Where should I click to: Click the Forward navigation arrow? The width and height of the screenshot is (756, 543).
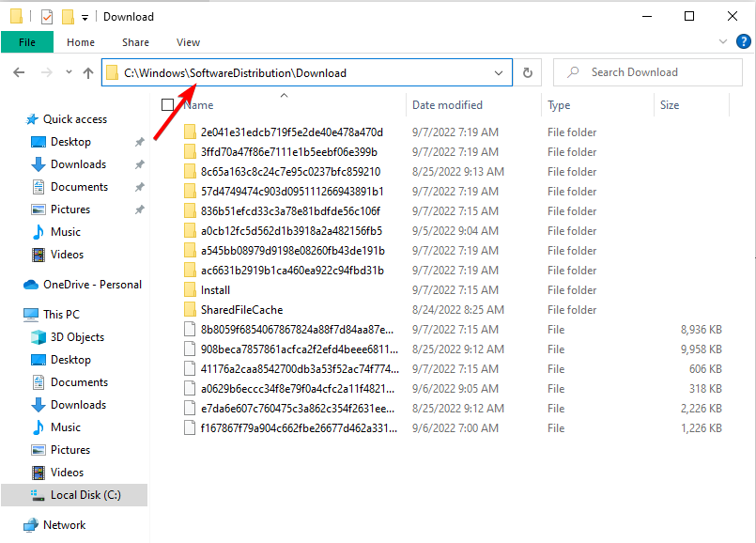47,73
